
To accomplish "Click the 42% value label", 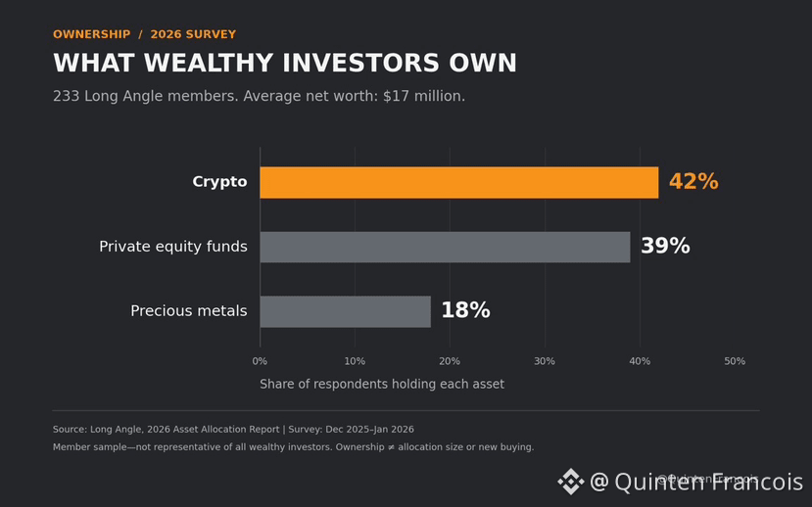I will [x=693, y=182].
